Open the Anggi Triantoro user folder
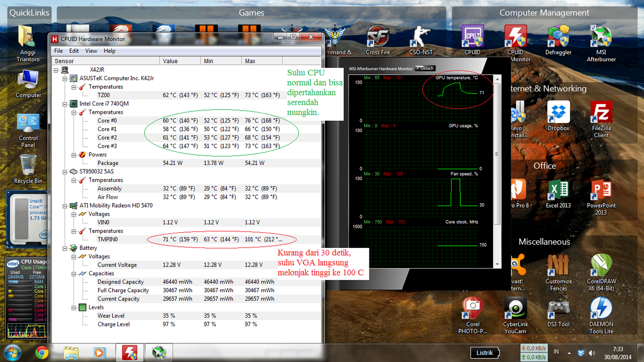644x362 pixels. (x=28, y=43)
